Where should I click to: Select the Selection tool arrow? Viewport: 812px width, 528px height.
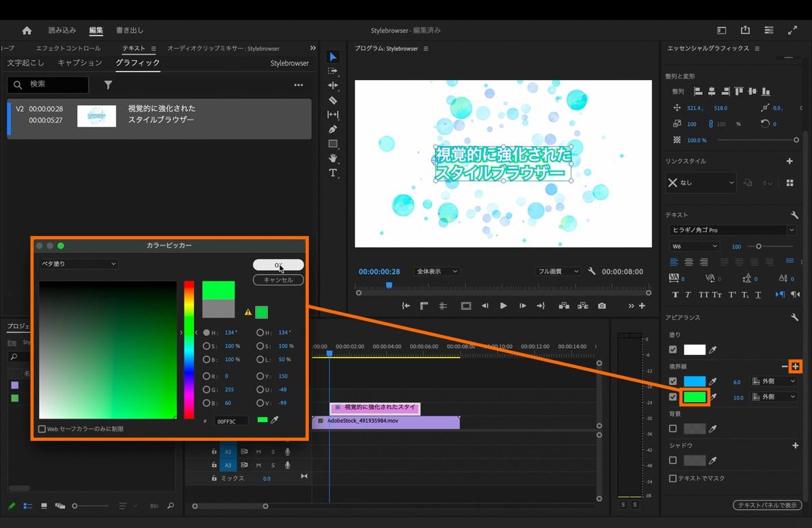[333, 57]
